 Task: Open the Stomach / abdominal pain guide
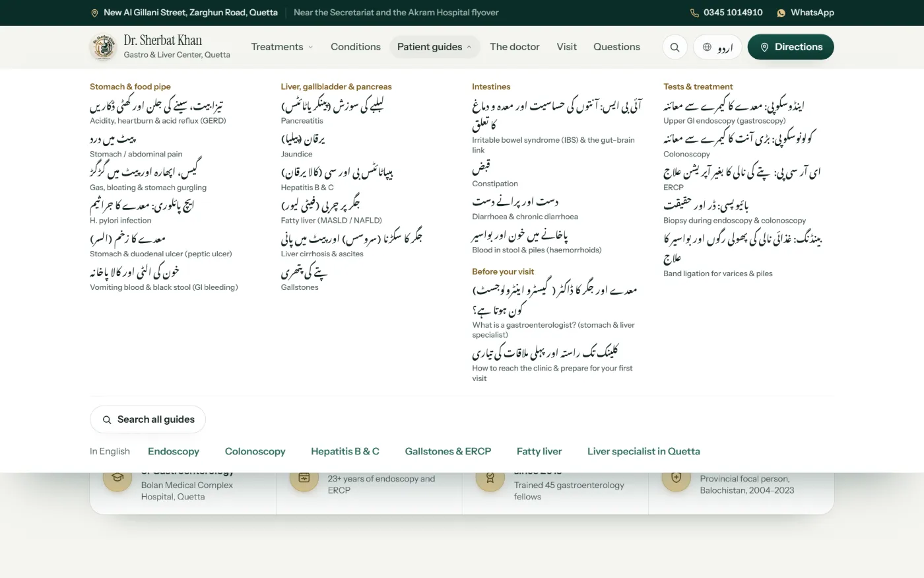[136, 145]
